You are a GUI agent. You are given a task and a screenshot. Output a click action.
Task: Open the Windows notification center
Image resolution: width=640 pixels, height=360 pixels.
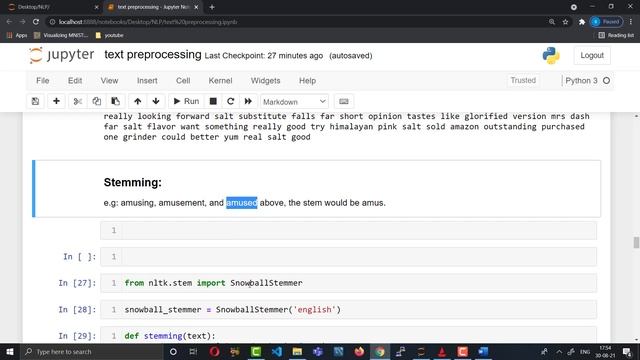point(627,351)
